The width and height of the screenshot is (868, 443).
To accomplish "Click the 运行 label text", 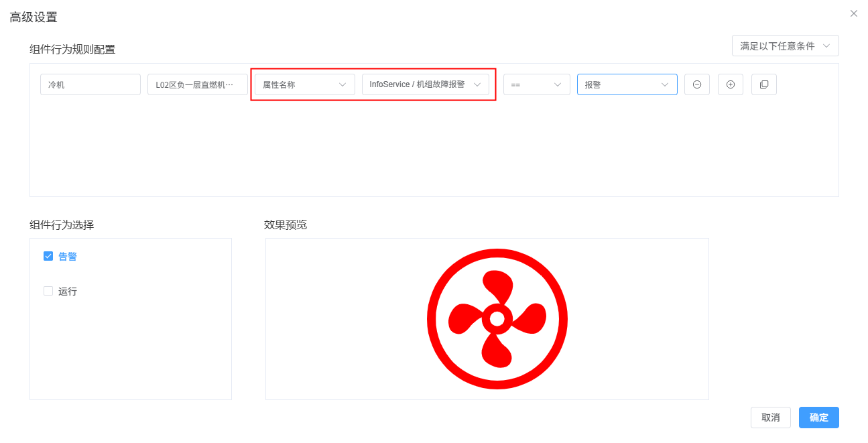I will pos(68,292).
